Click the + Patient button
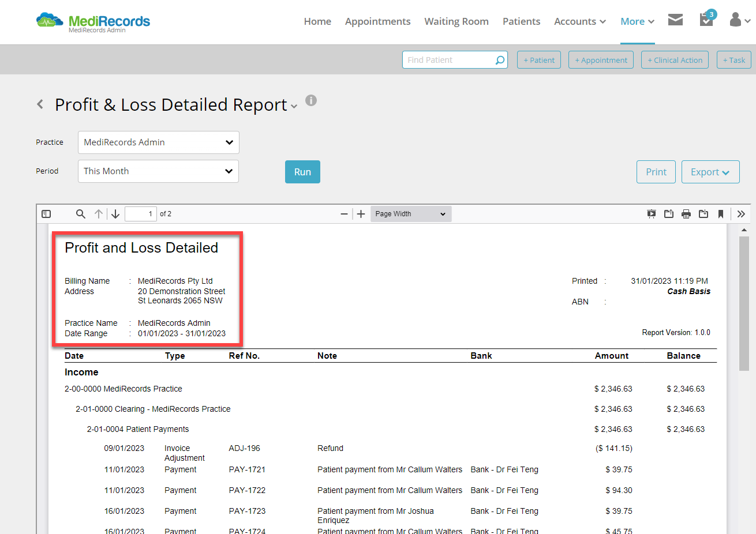756x534 pixels. coord(539,60)
